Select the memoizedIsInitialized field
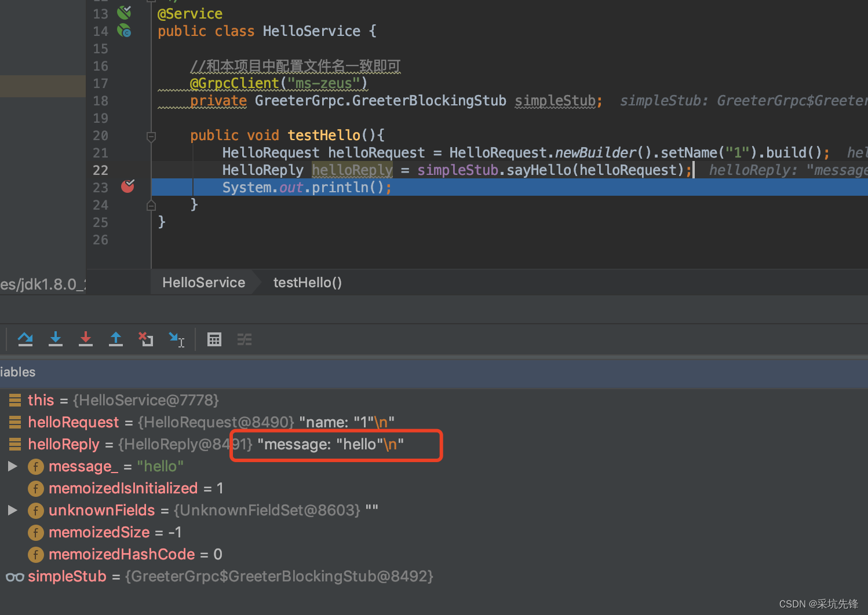The image size is (868, 615). 434,488
